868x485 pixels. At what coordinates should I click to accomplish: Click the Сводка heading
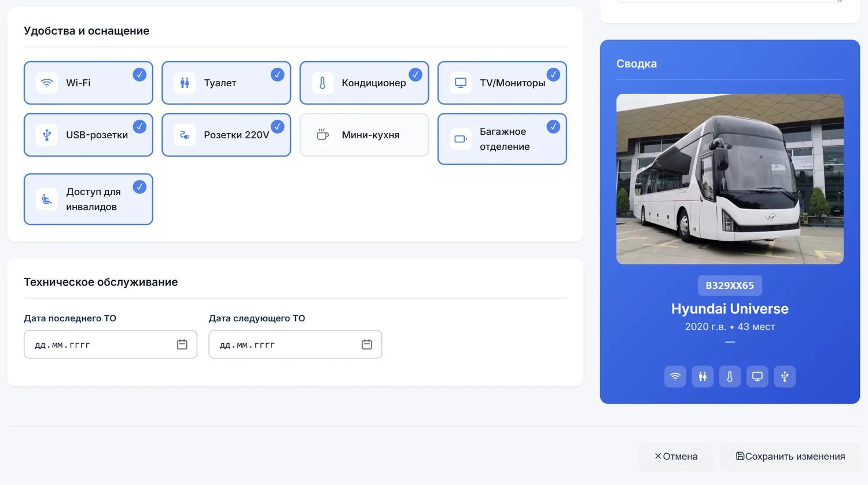click(x=637, y=64)
